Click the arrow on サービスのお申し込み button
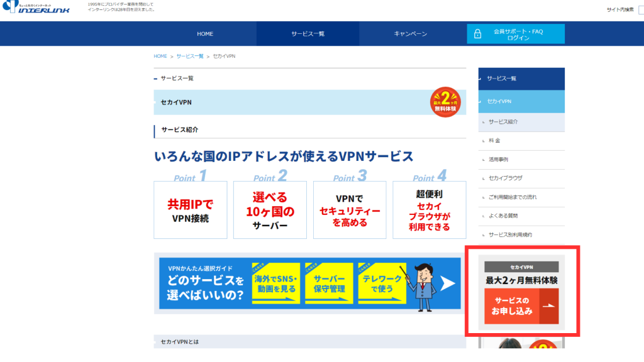This screenshot has height=362, width=644. [x=548, y=306]
